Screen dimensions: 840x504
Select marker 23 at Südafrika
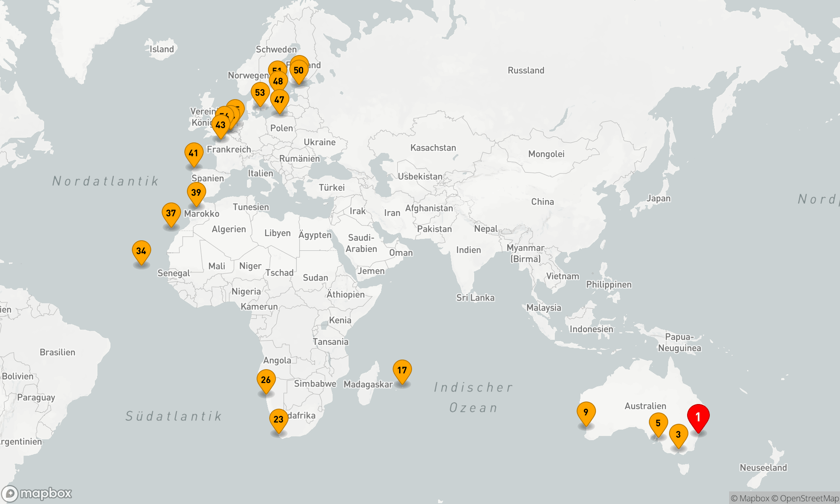(x=278, y=419)
